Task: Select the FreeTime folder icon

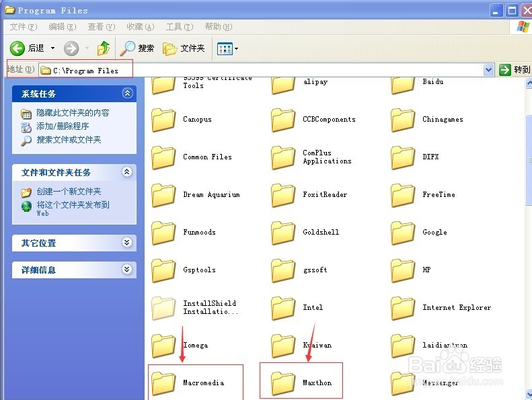Action: (402, 195)
